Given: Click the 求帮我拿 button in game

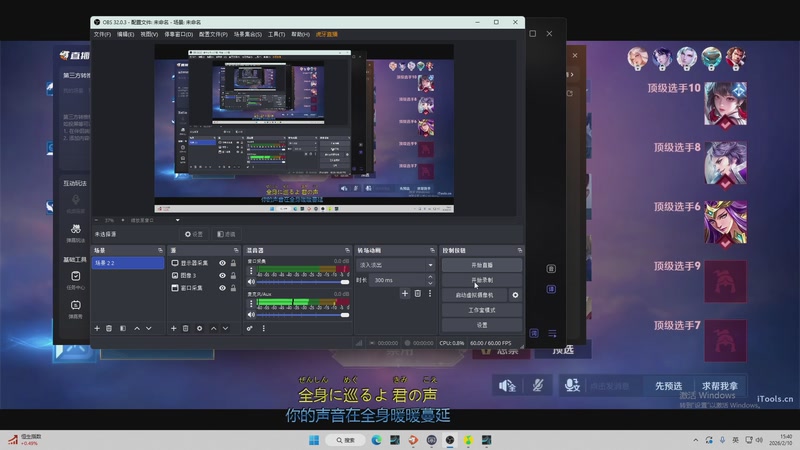Looking at the screenshot, I should pos(719,386).
